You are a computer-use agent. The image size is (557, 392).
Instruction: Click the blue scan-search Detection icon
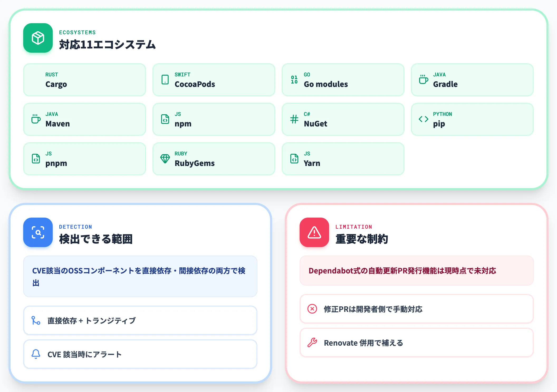tap(38, 232)
